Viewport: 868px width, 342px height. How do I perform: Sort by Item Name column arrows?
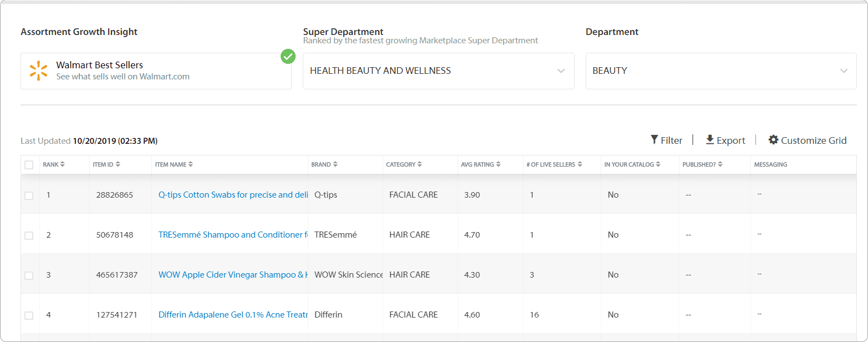tap(191, 164)
